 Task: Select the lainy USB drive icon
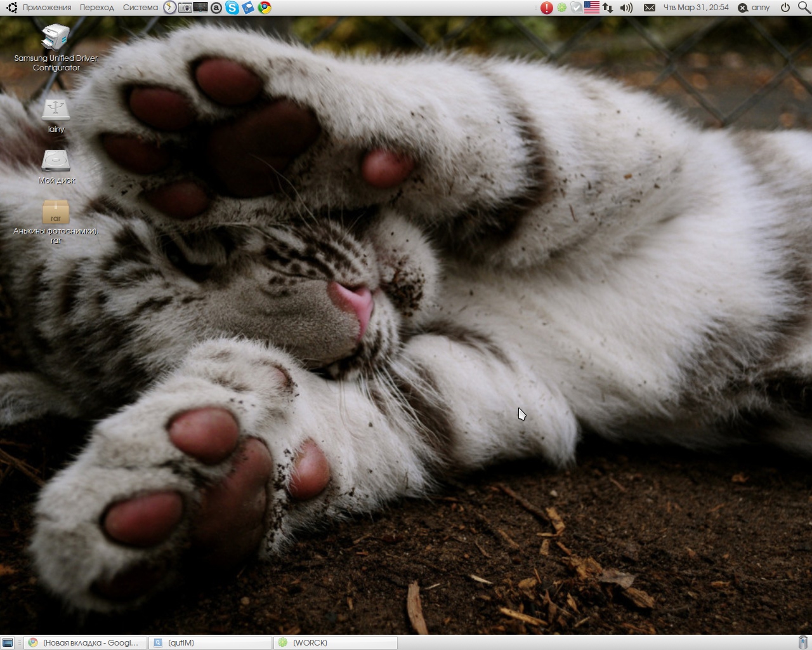(x=56, y=115)
